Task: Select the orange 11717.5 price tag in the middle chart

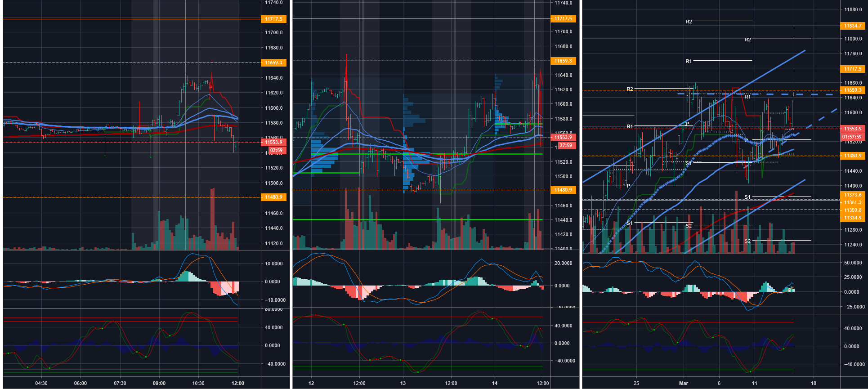Action: tap(563, 18)
